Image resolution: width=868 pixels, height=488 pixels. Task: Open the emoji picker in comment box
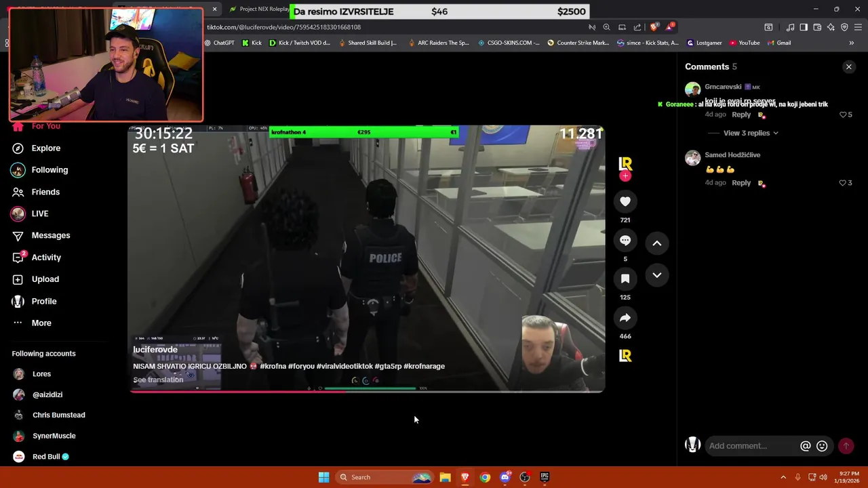822,446
